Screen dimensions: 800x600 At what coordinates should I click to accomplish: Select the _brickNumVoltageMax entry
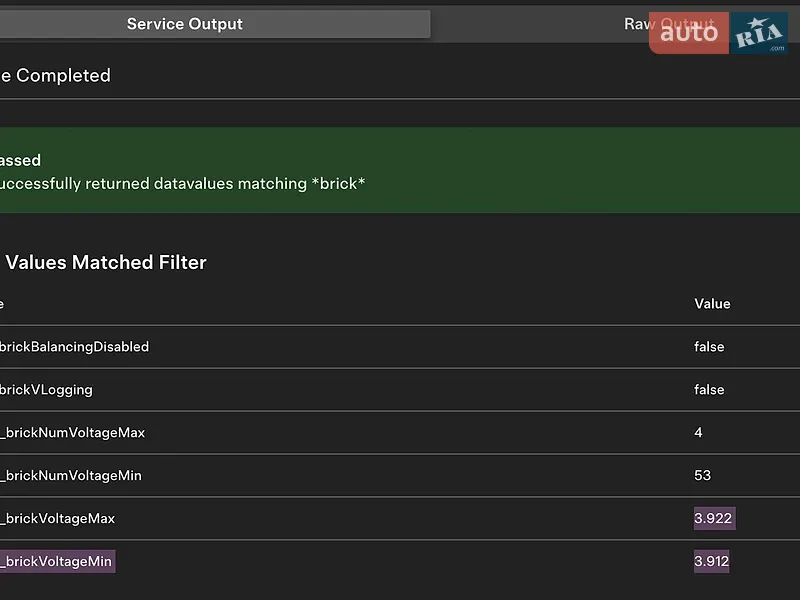click(72, 433)
